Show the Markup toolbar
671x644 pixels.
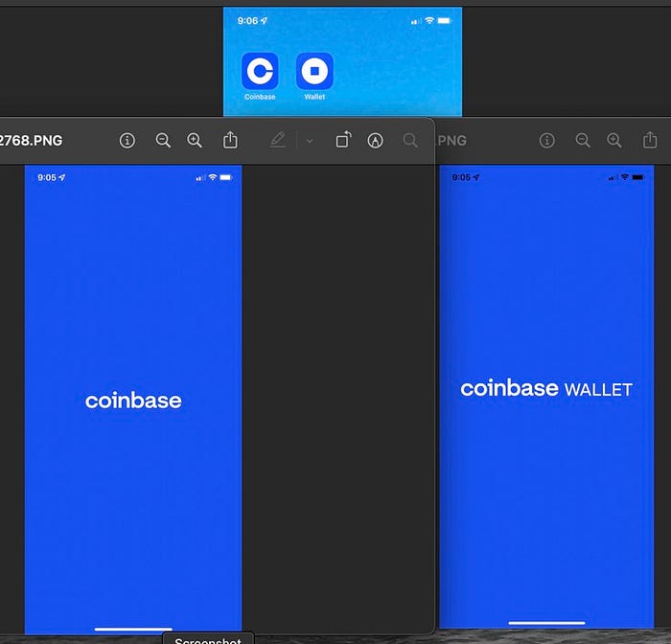click(x=376, y=140)
